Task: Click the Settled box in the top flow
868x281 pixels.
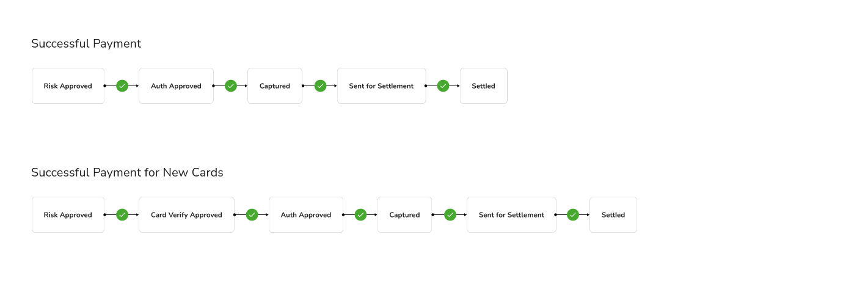Action: click(x=483, y=86)
